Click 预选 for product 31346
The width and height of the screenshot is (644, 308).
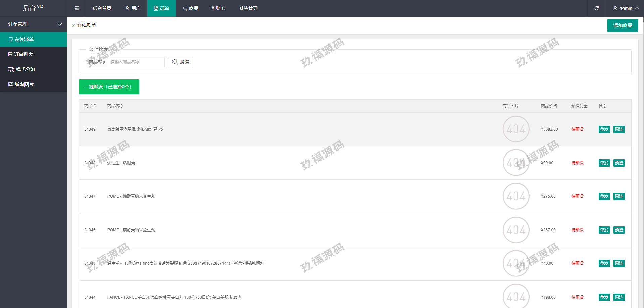619,230
